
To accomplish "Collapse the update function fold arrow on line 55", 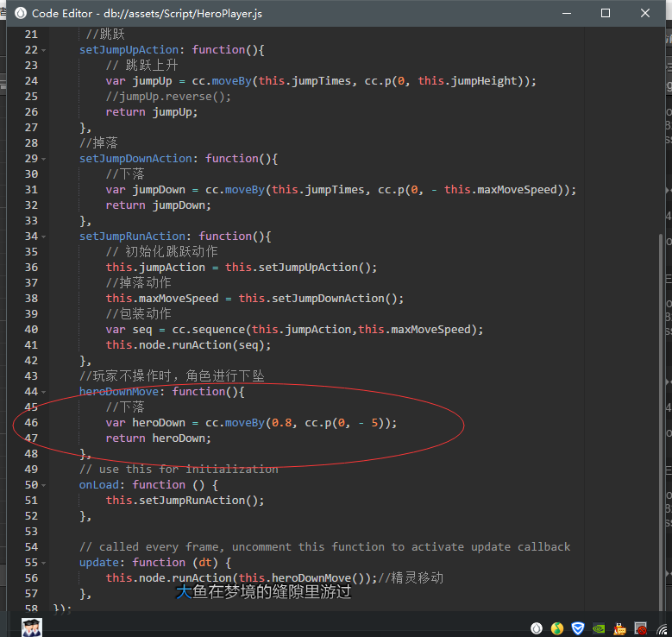I will (44, 564).
